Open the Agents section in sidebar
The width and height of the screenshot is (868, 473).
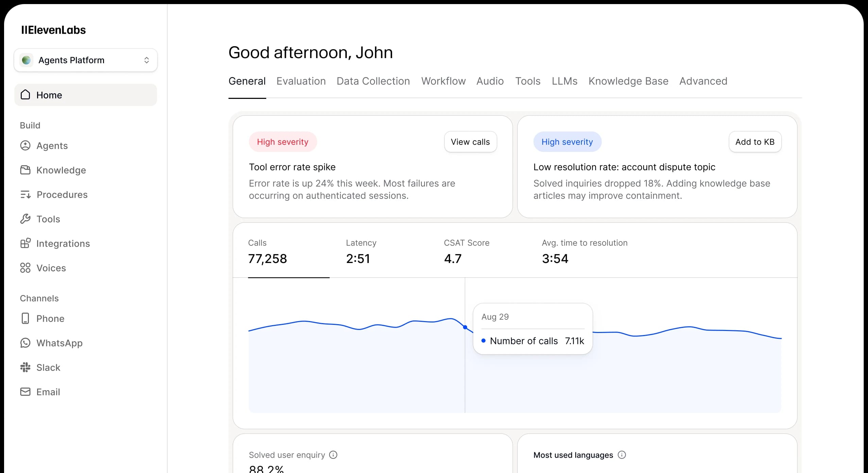pyautogui.click(x=26, y=146)
